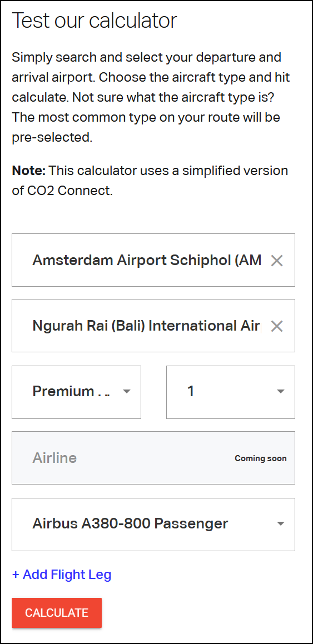313x644 pixels.
Task: Click the bold Note: label
Action: pyautogui.click(x=28, y=170)
